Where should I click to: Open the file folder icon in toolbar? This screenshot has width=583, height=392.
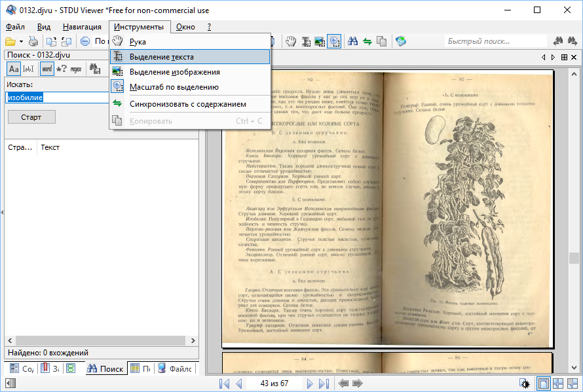[x=10, y=41]
